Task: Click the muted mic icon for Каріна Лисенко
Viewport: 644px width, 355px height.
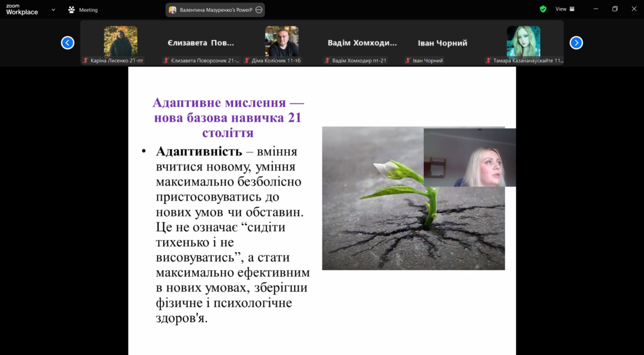Action: point(86,61)
